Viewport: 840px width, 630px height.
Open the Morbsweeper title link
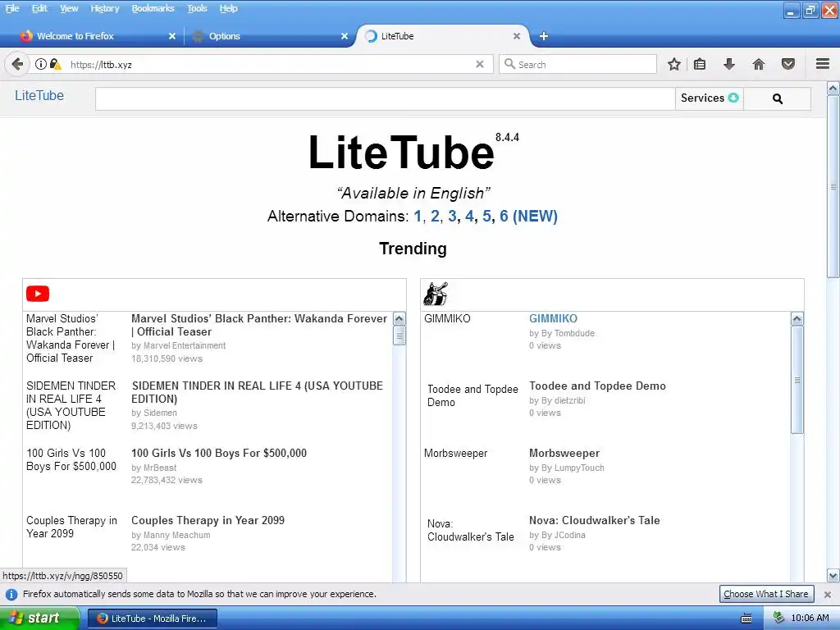(x=564, y=453)
